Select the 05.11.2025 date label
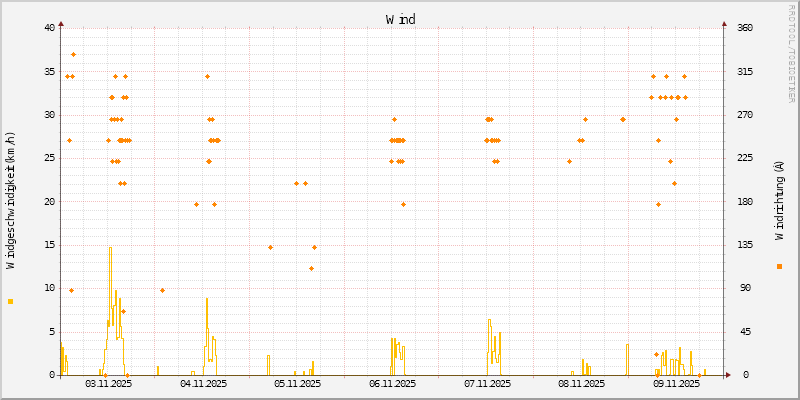 pos(297,383)
